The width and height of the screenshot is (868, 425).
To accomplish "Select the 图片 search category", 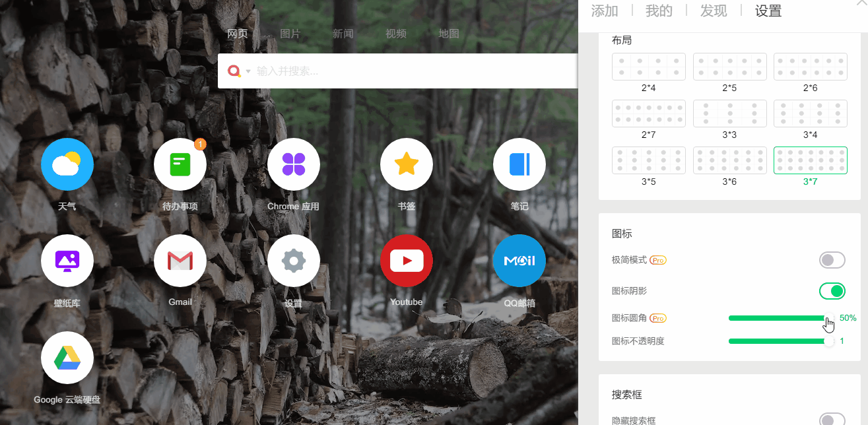I will tap(290, 34).
